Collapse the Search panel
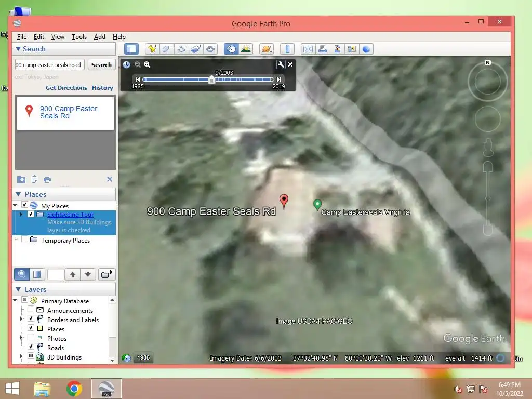Screen dimensions: 532x399 click(x=18, y=49)
